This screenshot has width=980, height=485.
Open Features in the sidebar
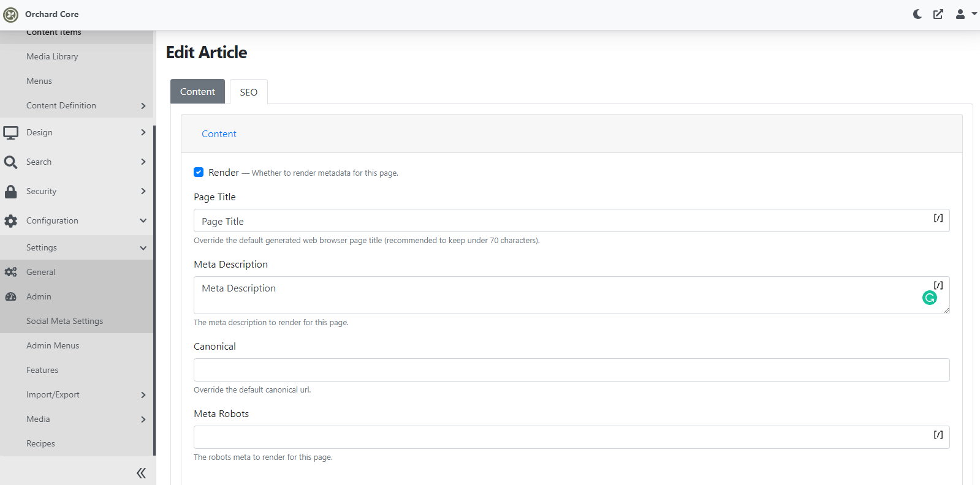tap(42, 370)
